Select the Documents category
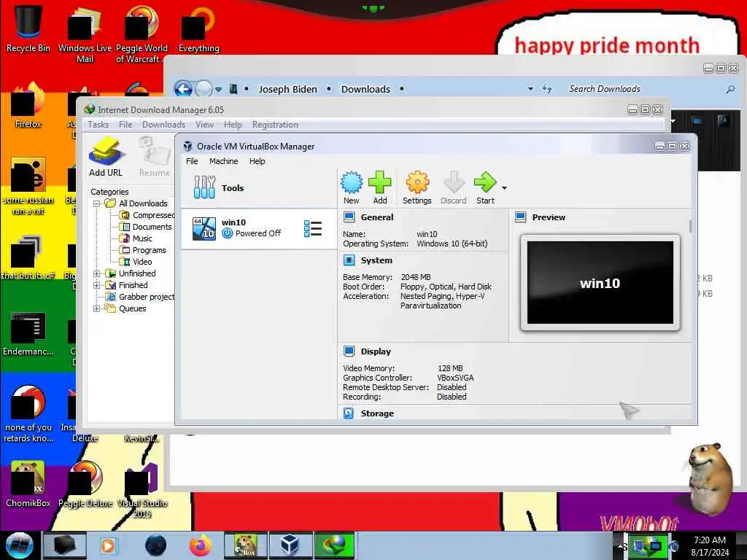 [145, 227]
